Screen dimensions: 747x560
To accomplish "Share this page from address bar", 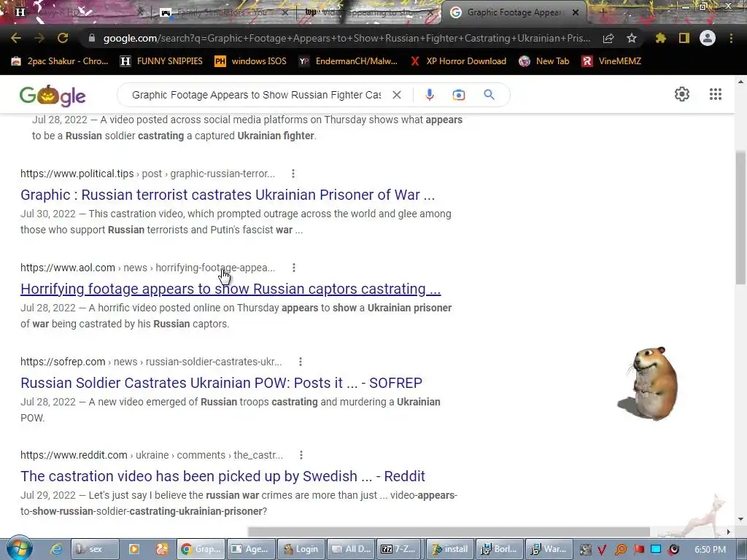I will tap(608, 38).
